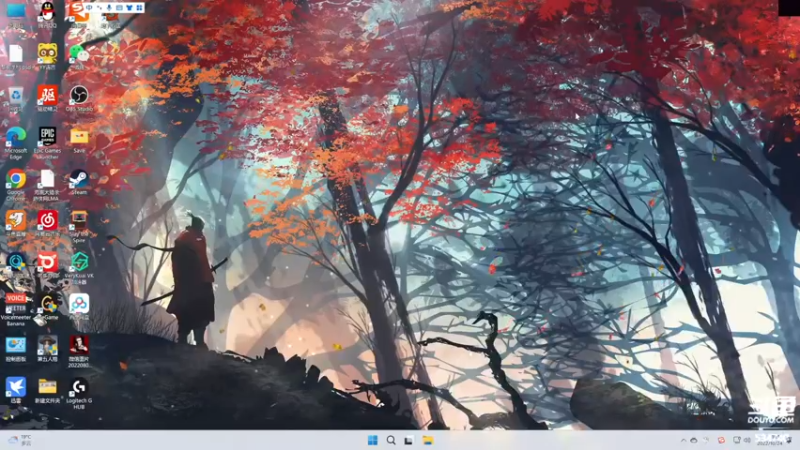The width and height of the screenshot is (800, 450).
Task: Toggle Chinese input mode on IME bar
Action: click(x=89, y=8)
